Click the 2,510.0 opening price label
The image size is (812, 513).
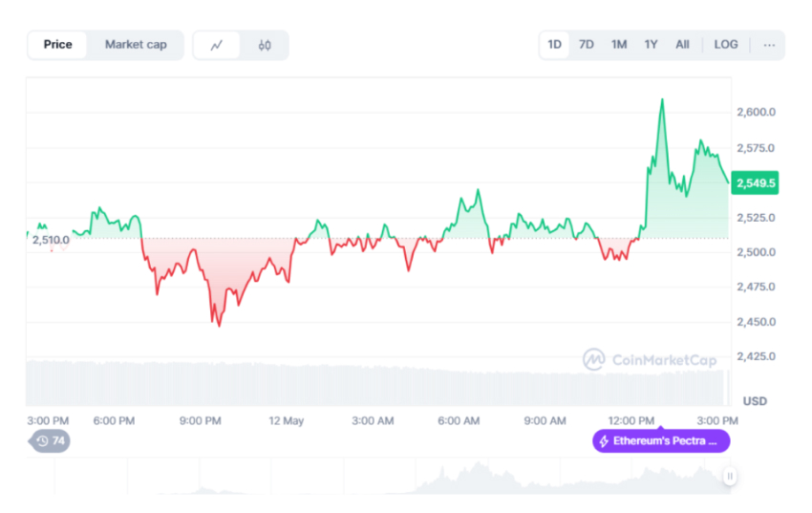coord(51,240)
